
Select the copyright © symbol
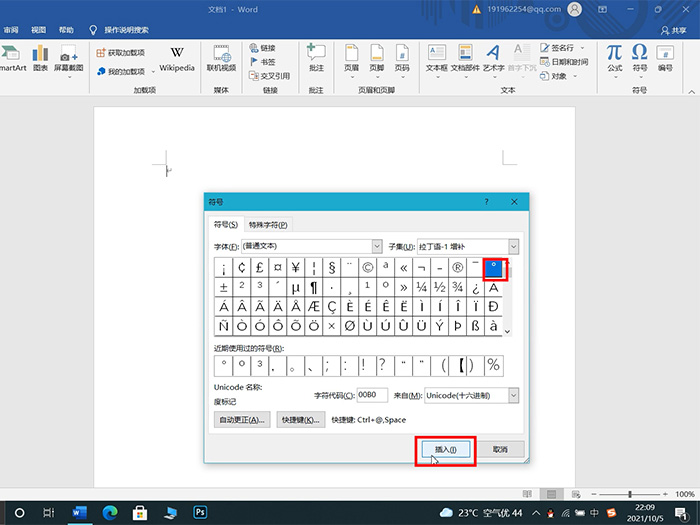[367, 268]
